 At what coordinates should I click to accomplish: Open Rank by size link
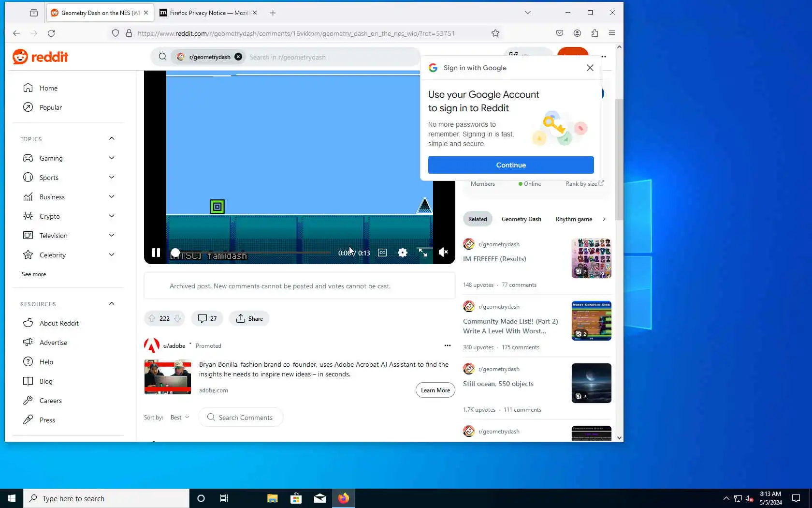[x=585, y=184]
